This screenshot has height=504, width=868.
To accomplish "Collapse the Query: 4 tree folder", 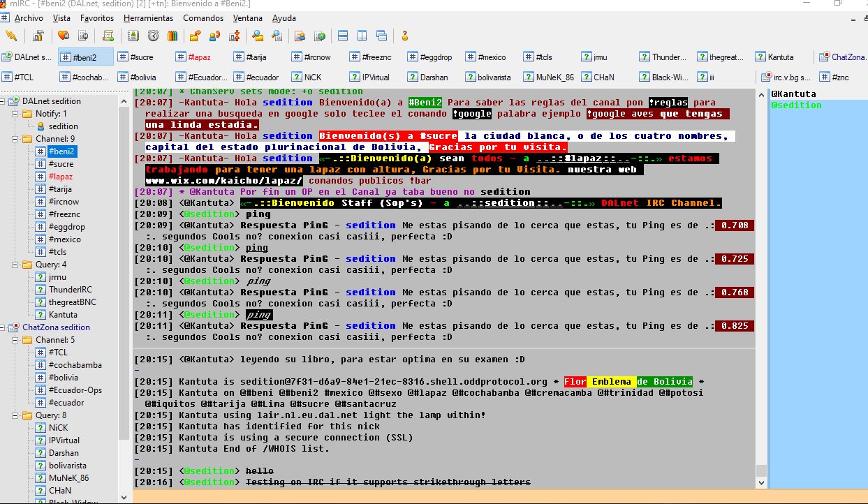I will click(17, 265).
